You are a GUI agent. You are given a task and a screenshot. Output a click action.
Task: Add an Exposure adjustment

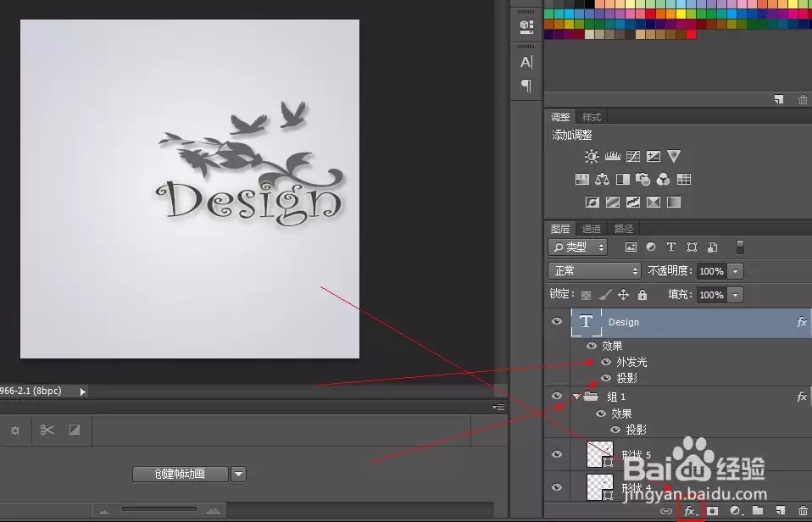click(x=653, y=157)
